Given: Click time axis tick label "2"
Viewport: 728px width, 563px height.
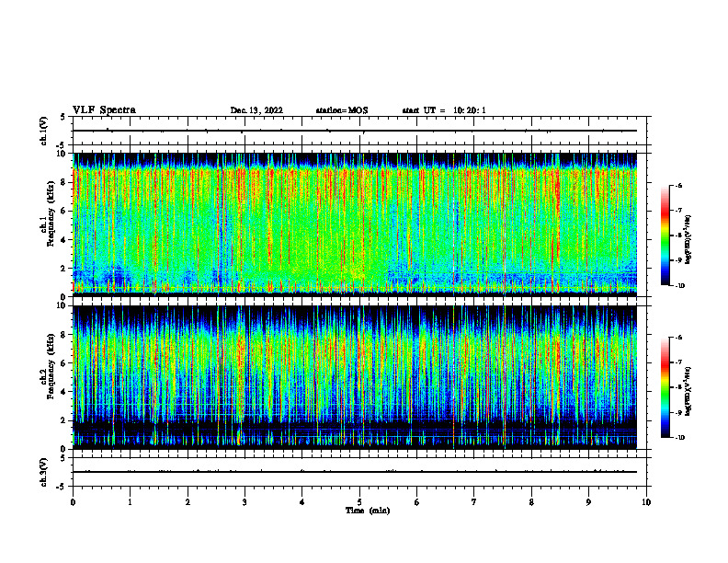Looking at the screenshot, I should 188,502.
